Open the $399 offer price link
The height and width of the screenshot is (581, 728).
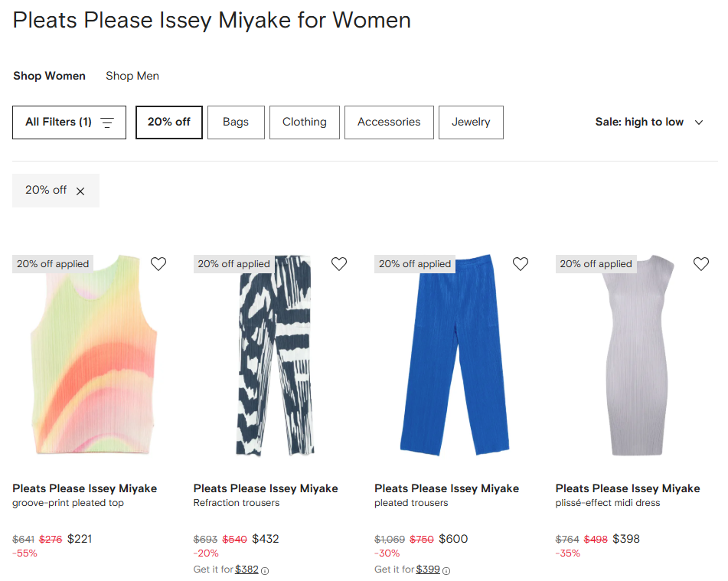[428, 570]
